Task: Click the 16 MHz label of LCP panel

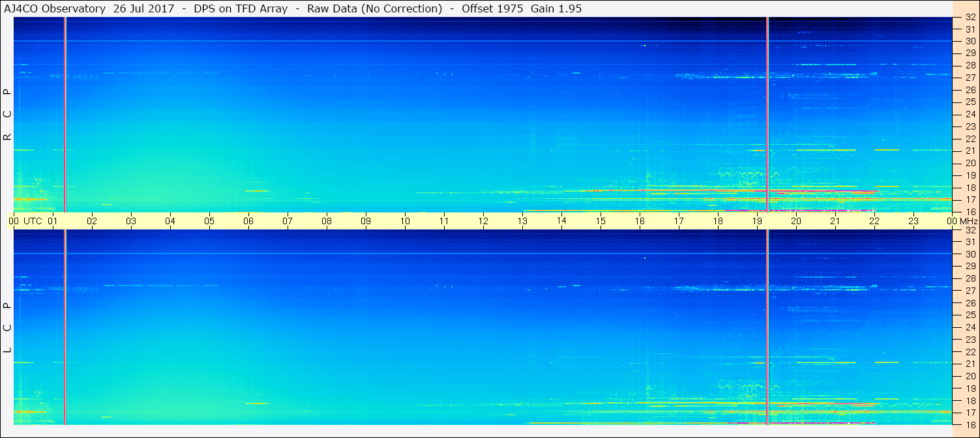Action: click(970, 424)
